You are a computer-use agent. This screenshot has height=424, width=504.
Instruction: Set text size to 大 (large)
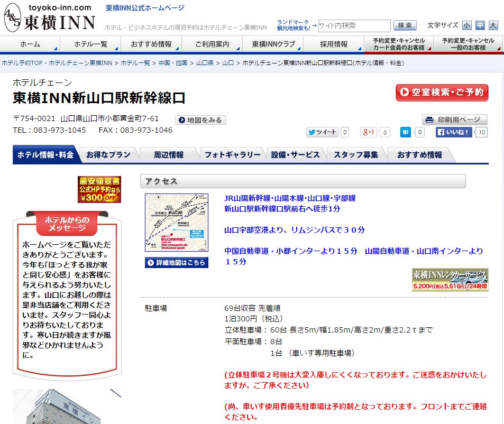(493, 25)
